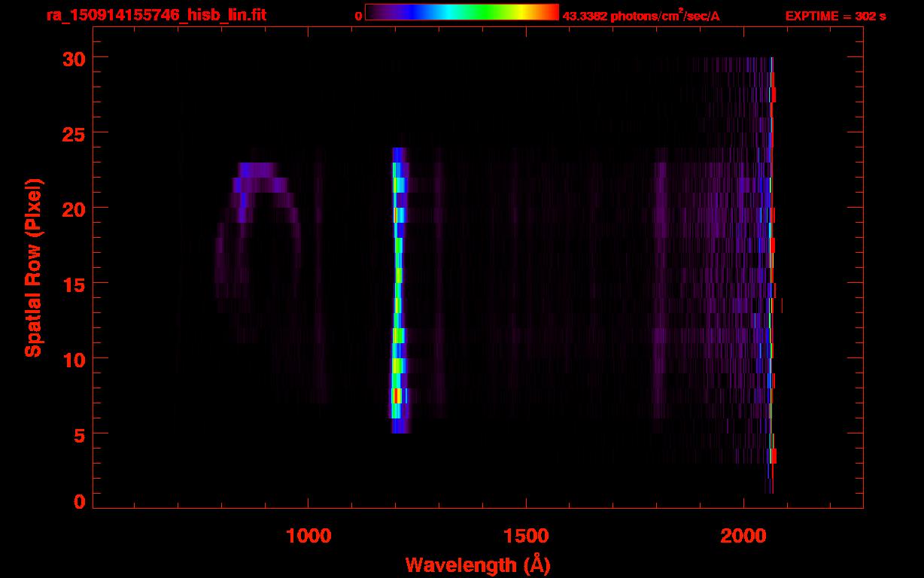This screenshot has width=924, height=578.
Task: Click the Spatial Row (Pixel) axis title
Action: tap(33, 268)
